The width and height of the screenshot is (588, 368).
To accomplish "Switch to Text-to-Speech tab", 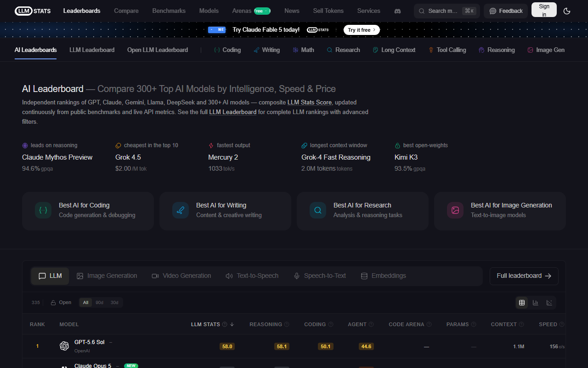I will coord(252,276).
